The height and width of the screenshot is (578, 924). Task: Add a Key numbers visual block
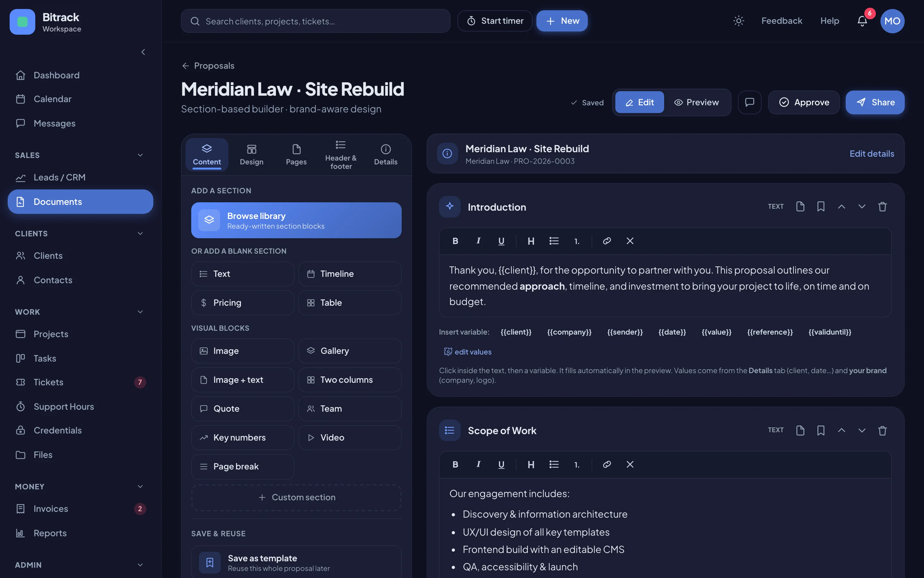click(243, 438)
